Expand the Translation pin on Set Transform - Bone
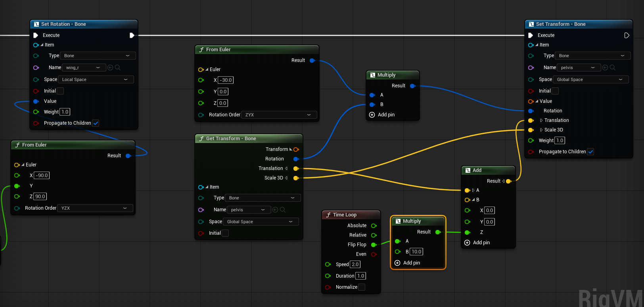This screenshot has height=307, width=644. [x=541, y=120]
